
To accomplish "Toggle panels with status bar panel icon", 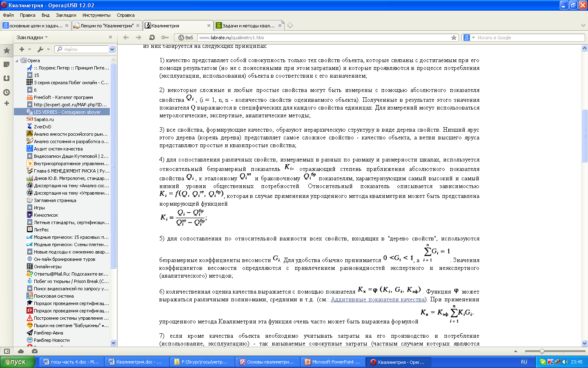I will pyautogui.click(x=7, y=351).
